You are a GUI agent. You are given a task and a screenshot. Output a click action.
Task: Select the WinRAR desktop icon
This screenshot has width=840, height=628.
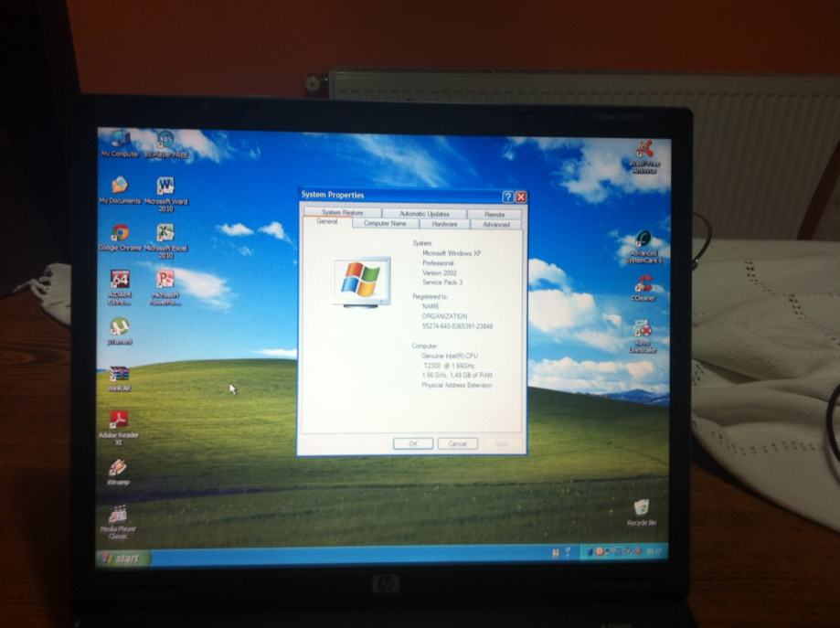coord(120,378)
